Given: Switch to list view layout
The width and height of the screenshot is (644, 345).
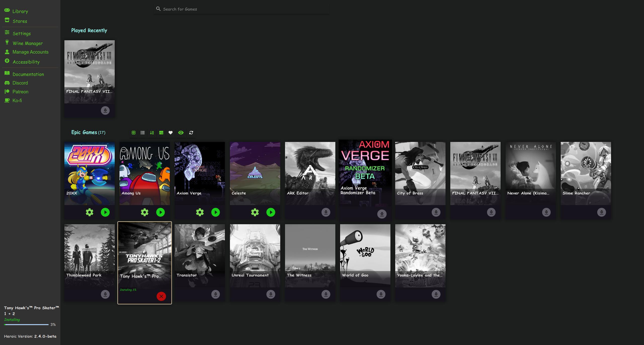Looking at the screenshot, I should [x=143, y=133].
